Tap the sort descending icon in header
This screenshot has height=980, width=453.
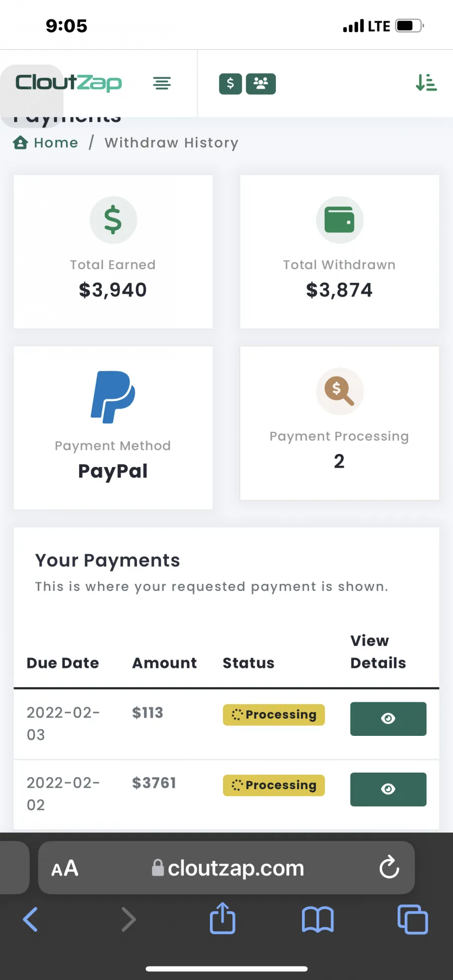(426, 83)
